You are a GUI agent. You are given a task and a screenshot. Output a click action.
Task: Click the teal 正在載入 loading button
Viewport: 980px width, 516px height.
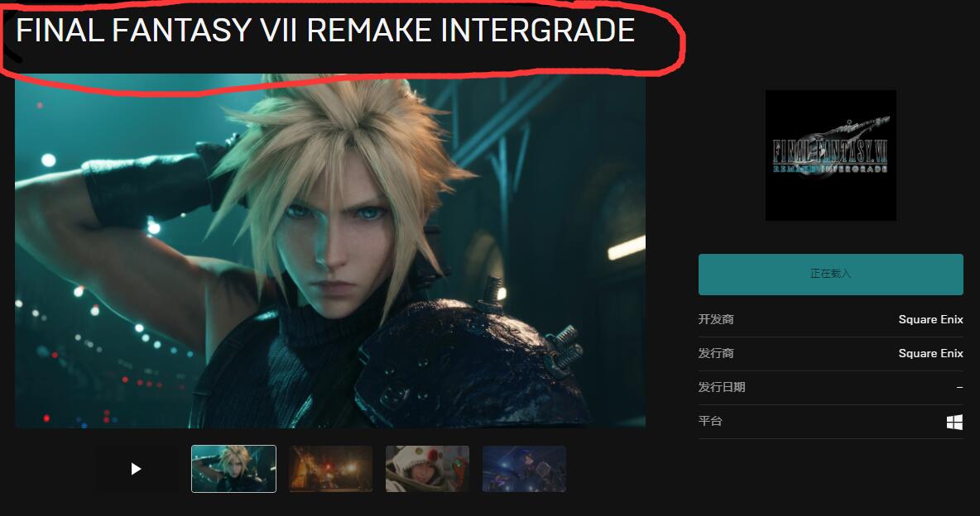tap(831, 275)
